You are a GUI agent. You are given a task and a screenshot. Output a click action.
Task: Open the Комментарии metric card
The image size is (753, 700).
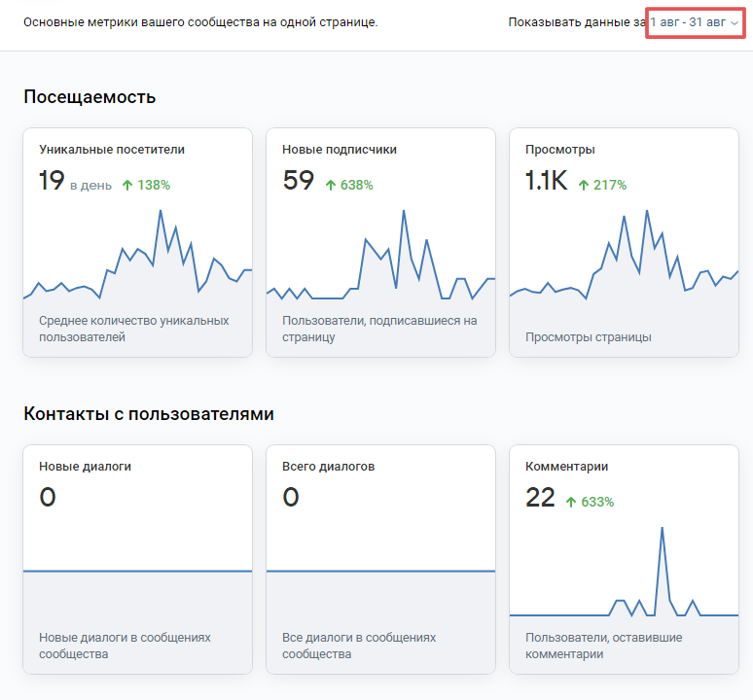[624, 559]
